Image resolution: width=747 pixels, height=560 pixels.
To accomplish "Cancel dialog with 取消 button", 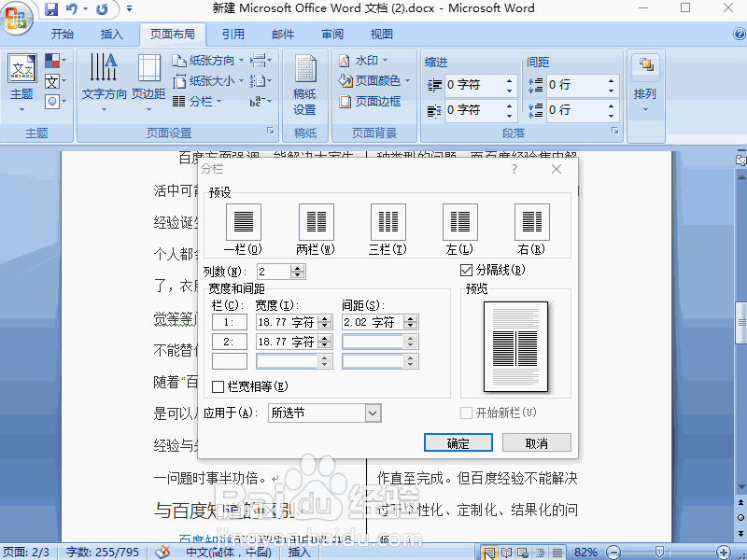I will click(x=537, y=442).
